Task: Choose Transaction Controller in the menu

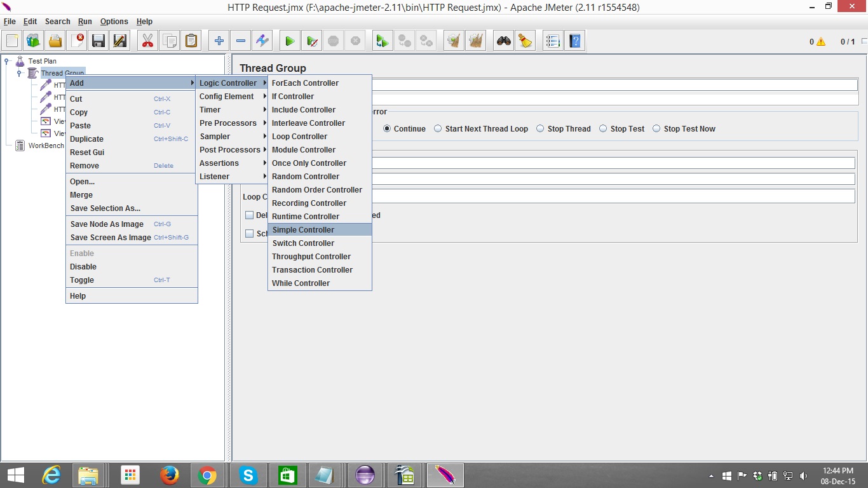Action: tap(320, 270)
